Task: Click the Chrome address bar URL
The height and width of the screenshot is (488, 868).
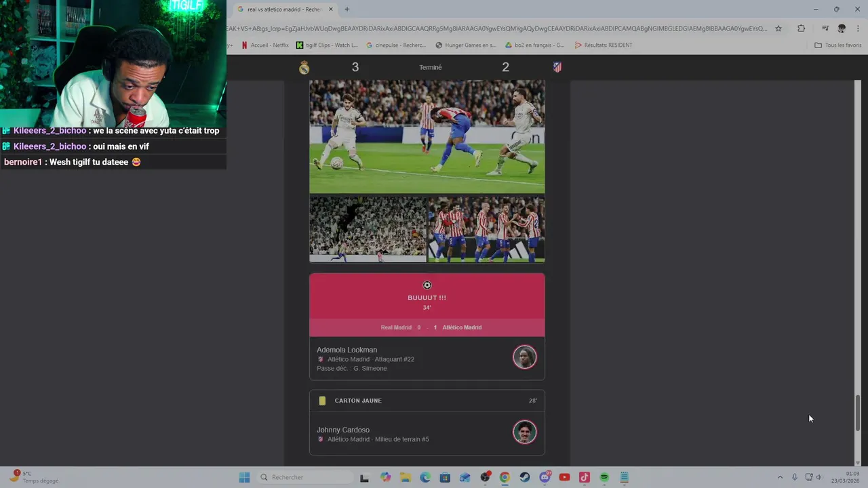Action: coord(498,28)
